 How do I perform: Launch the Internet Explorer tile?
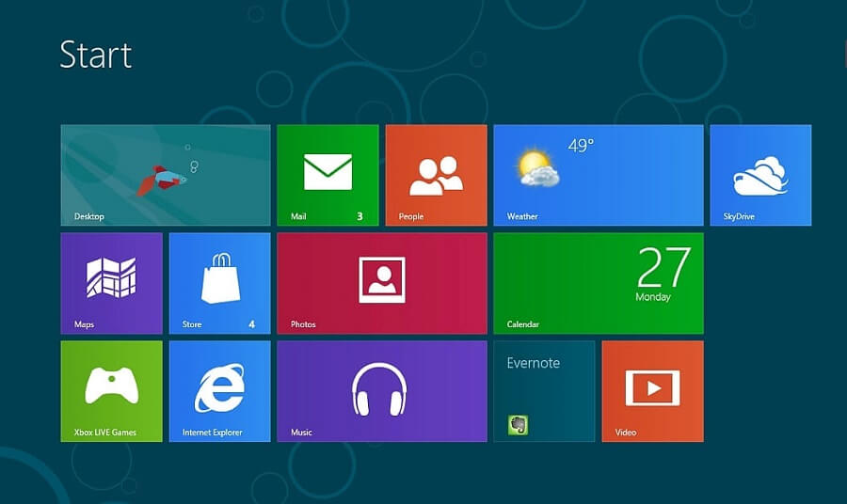tap(220, 391)
